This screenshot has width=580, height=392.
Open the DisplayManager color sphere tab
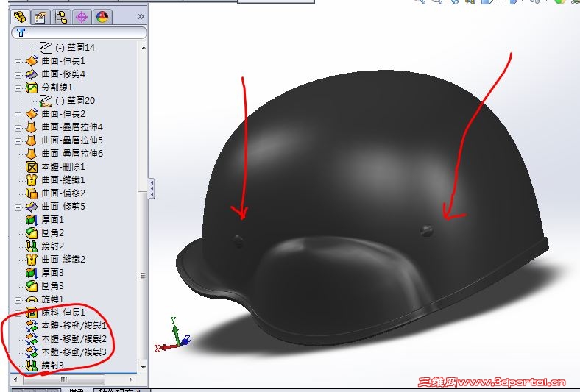(x=102, y=17)
